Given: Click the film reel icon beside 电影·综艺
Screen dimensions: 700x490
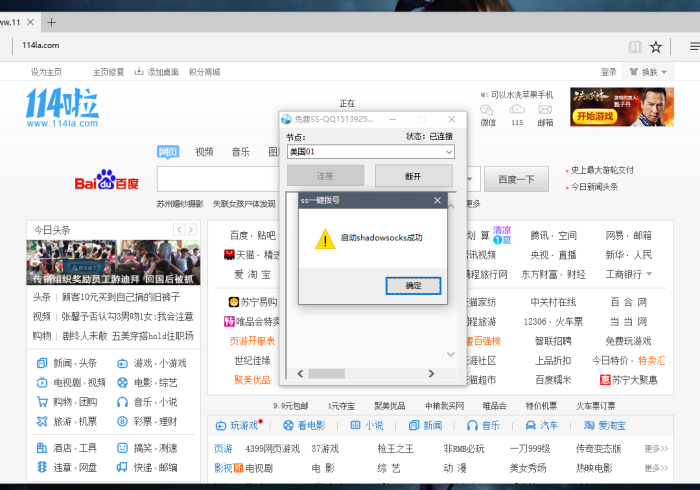Looking at the screenshot, I should click(122, 382).
